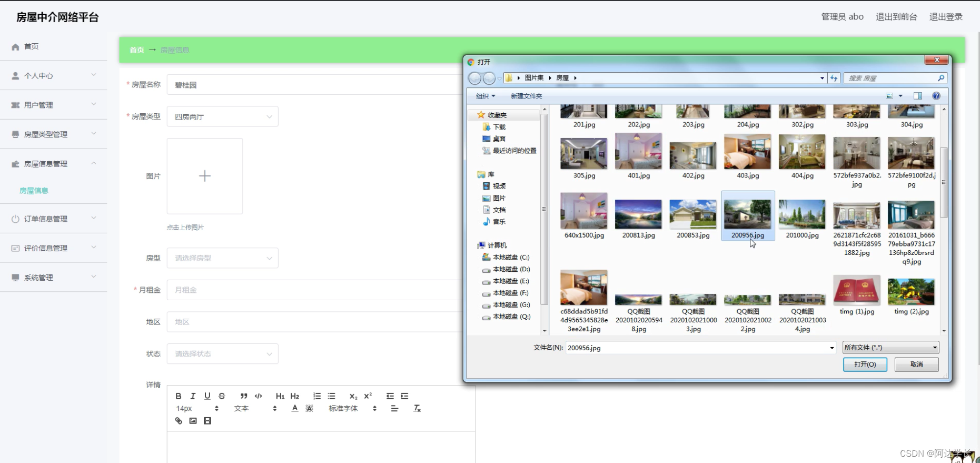Open the text alignment options

394,408
